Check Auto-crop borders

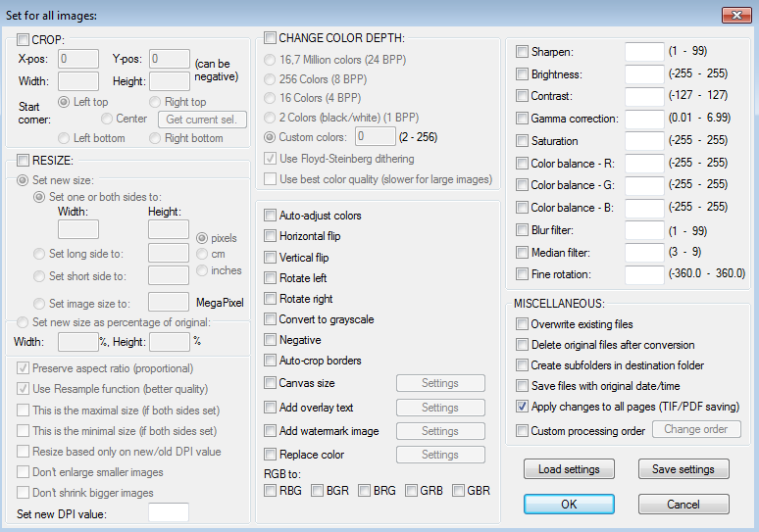pos(270,361)
